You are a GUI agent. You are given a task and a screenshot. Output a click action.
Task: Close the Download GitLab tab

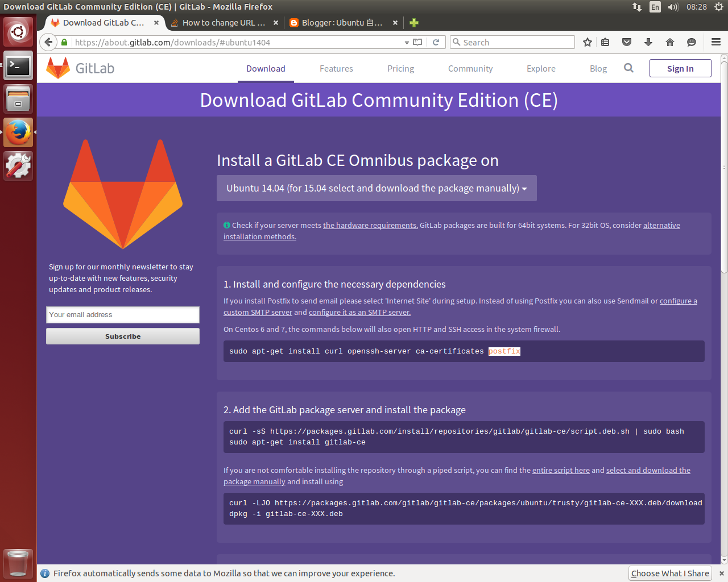[156, 23]
